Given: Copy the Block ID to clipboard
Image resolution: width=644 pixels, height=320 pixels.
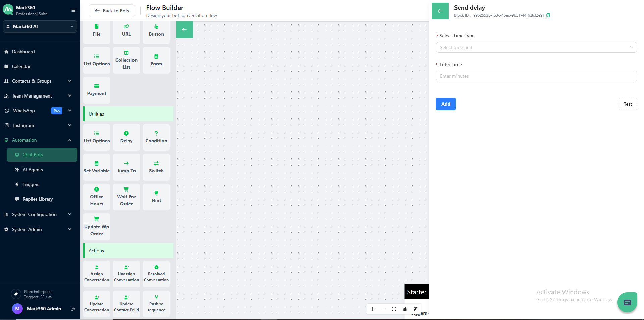Looking at the screenshot, I should point(549,15).
